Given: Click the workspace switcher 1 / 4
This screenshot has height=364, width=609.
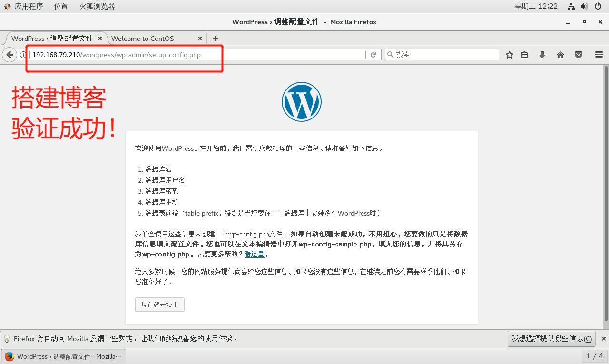Looking at the screenshot, I should pyautogui.click(x=594, y=356).
